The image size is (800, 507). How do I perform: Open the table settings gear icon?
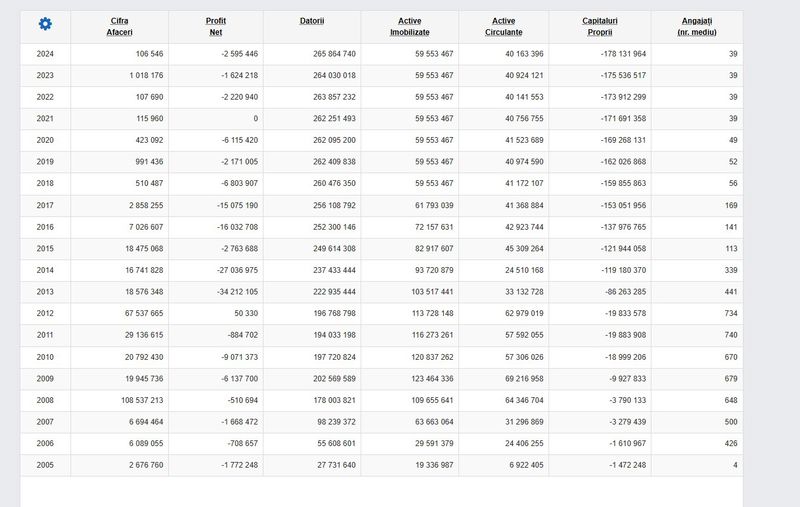point(45,24)
